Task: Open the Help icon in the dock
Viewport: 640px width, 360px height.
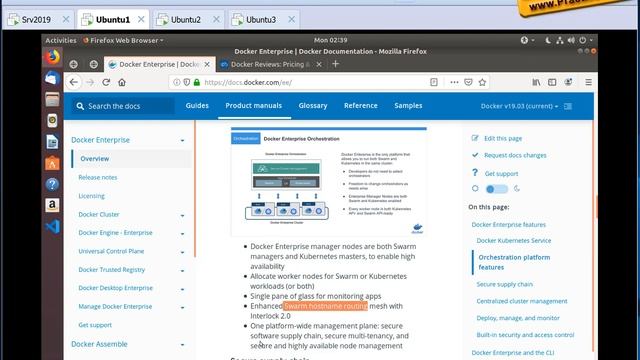Action: click(52, 184)
